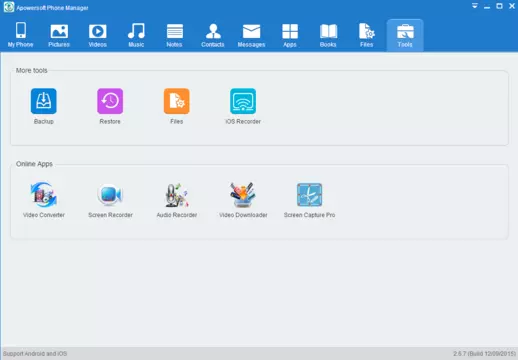This screenshot has width=518, height=360.
Task: Open the Books tab
Action: click(328, 35)
